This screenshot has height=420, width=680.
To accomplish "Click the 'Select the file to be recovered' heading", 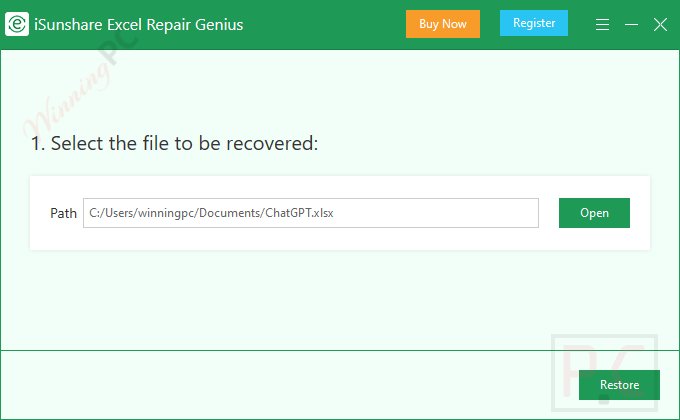I will [174, 143].
